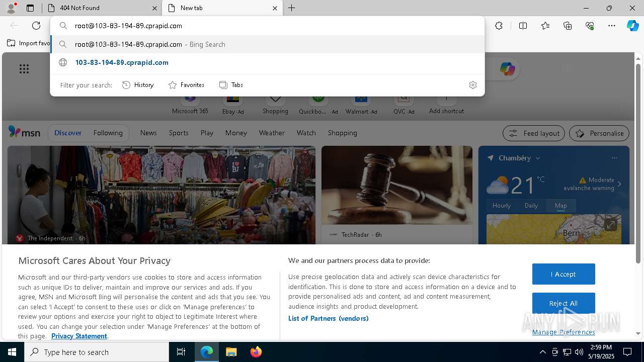Viewport: 644px width, 362px height.
Task: Select the 103-83-194-89.cprapid.com site suggestion
Action: pyautogui.click(x=267, y=62)
